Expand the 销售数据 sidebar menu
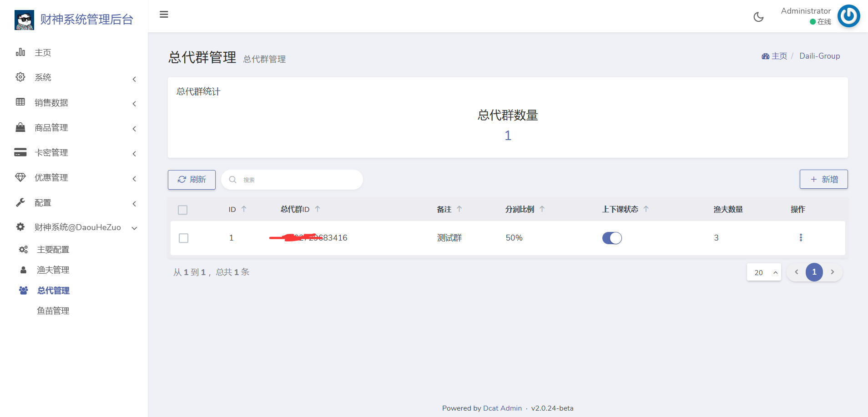 click(75, 103)
